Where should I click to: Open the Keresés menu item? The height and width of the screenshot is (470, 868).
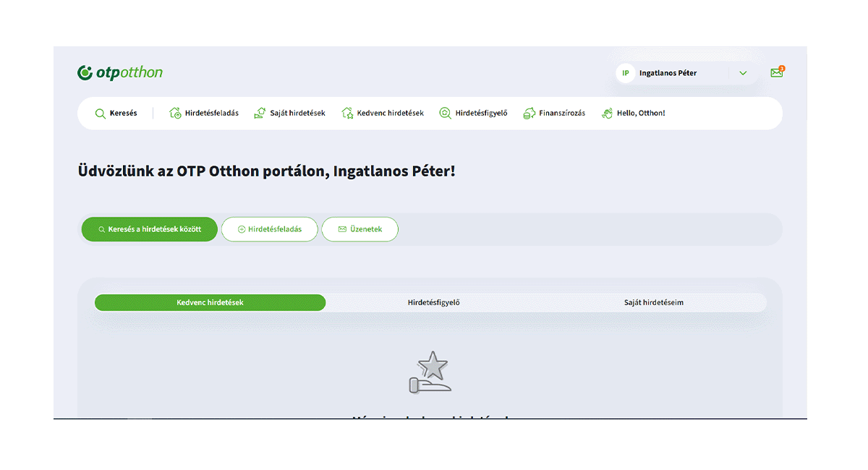(x=123, y=114)
